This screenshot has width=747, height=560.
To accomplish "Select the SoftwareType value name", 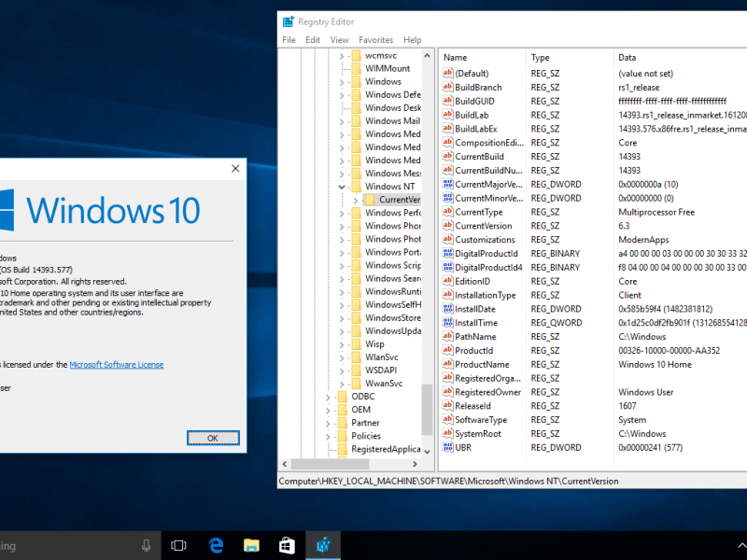I will [x=481, y=419].
